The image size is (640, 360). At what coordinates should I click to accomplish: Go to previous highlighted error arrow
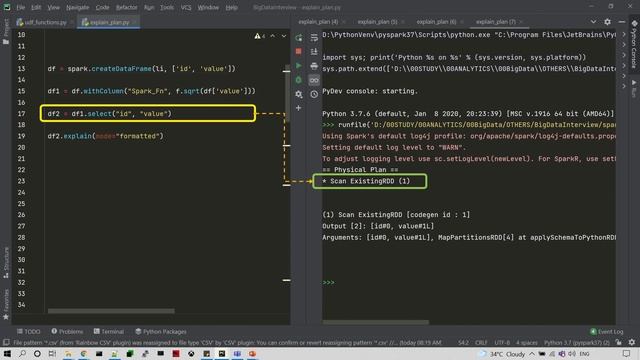(x=273, y=36)
